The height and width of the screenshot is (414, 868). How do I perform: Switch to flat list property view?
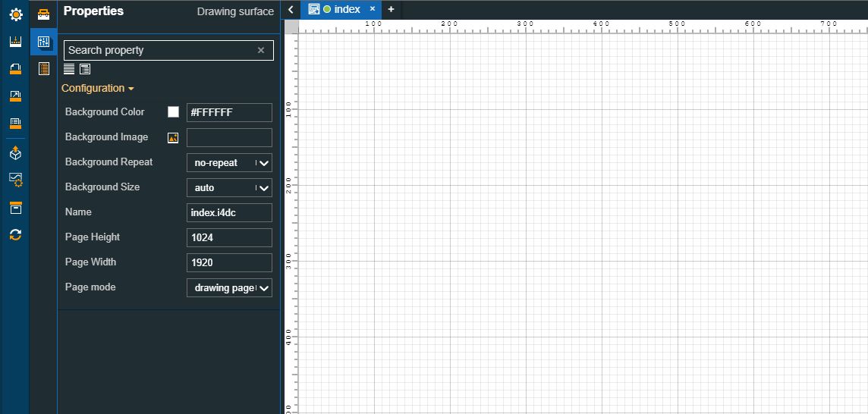68,69
